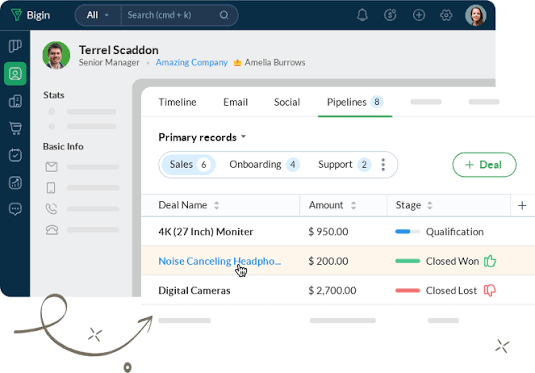Click the green Closed Won stage bar

click(407, 261)
